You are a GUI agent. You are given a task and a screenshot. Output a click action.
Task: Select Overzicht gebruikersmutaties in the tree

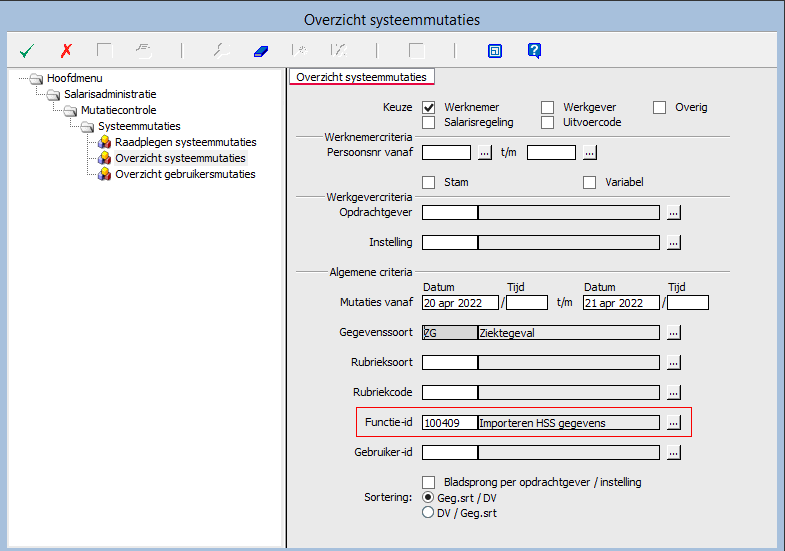tap(184, 174)
